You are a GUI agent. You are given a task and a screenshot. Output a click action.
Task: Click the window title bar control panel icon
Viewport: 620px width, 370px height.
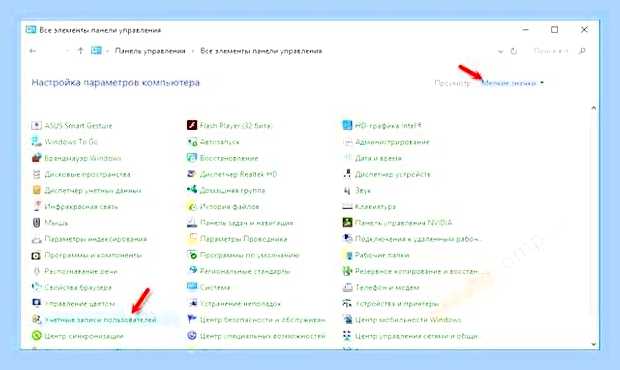(x=31, y=30)
